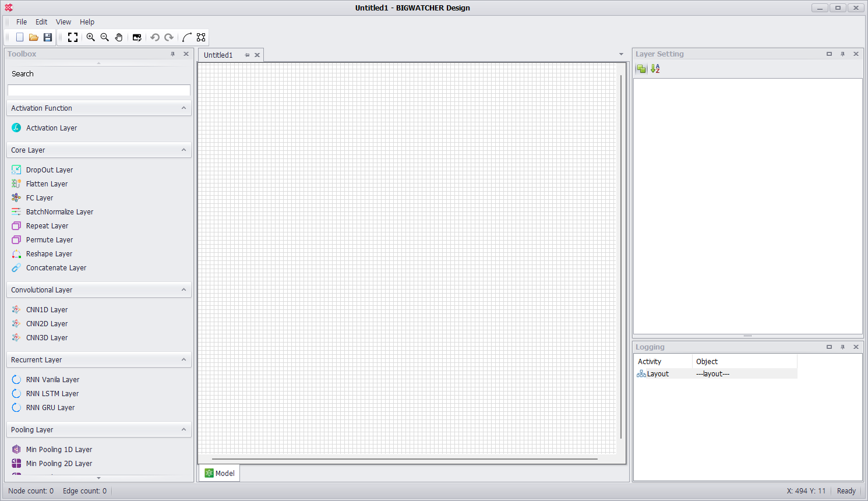This screenshot has height=501, width=868.
Task: Choose the DropOut Layer from toolbox
Action: (50, 170)
